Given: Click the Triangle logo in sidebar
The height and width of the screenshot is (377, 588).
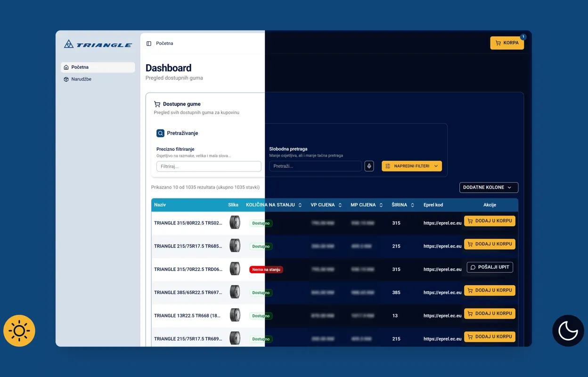Looking at the screenshot, I should [98, 44].
